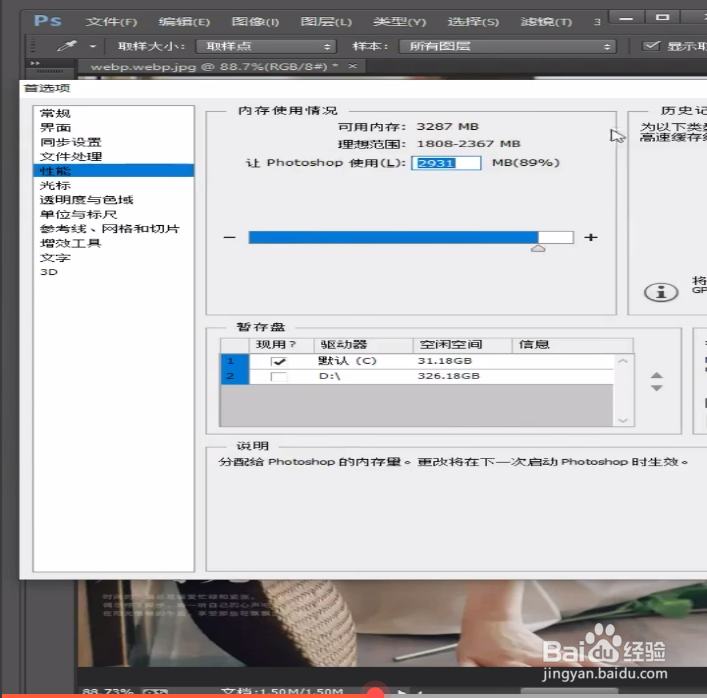Minimize the Photoshop window

click(626, 18)
